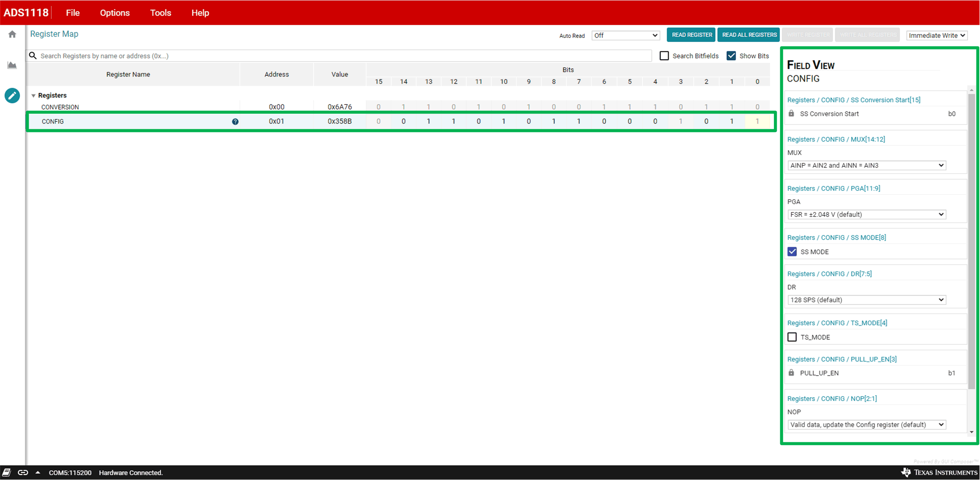
Task: Uncheck the Show Bits checkbox
Action: (x=731, y=56)
